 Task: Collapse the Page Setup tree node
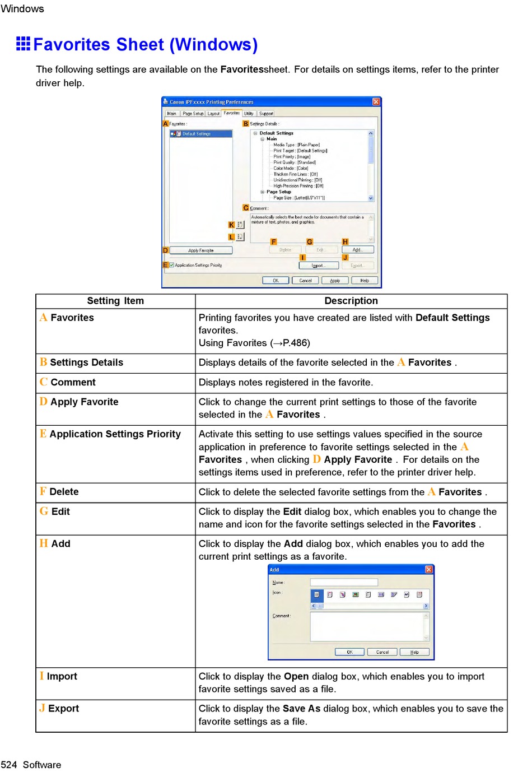click(262, 192)
